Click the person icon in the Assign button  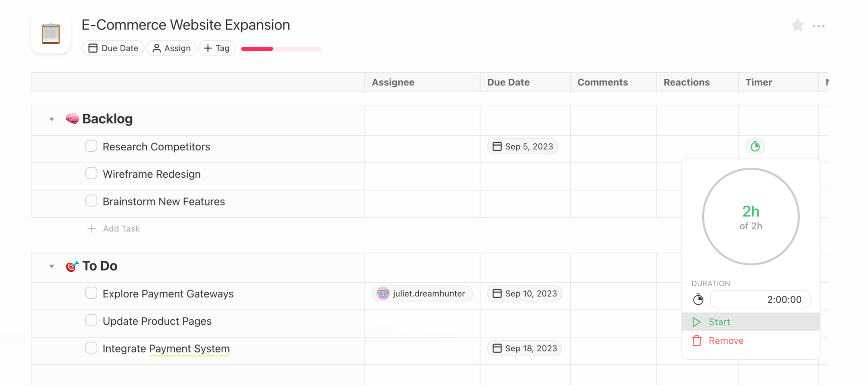click(x=156, y=48)
